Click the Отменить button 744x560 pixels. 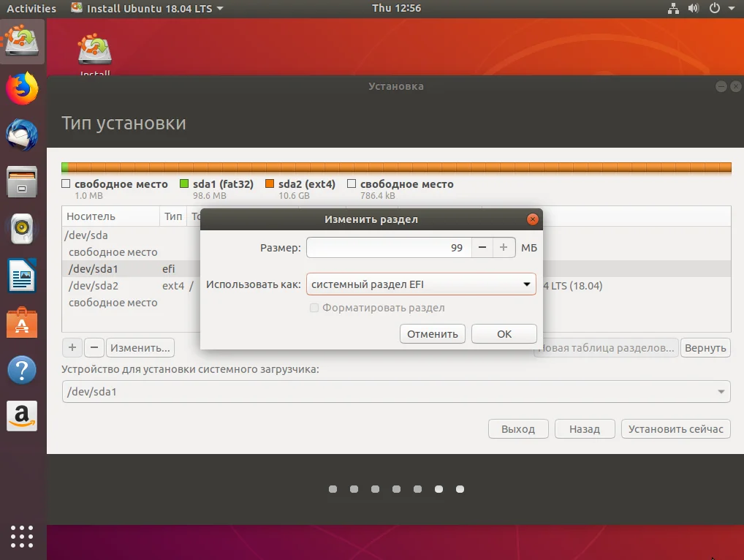432,334
